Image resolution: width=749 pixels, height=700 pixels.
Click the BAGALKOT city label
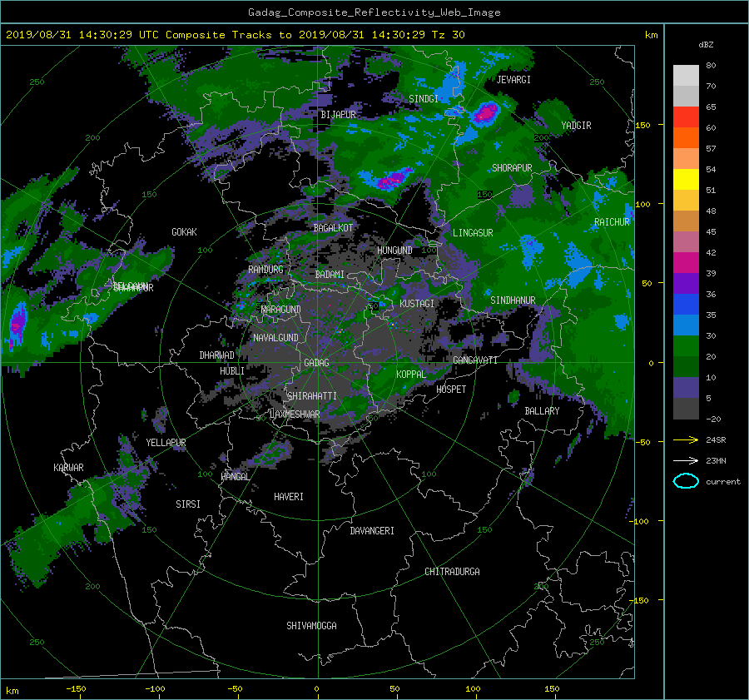[333, 228]
